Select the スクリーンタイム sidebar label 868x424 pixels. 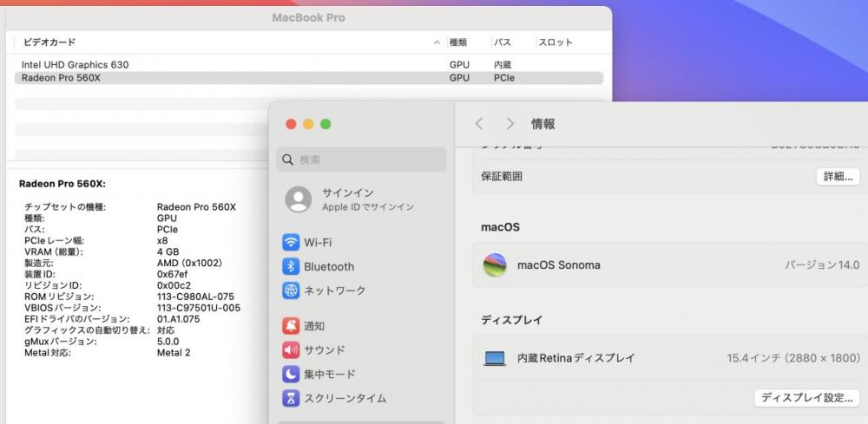tap(345, 398)
